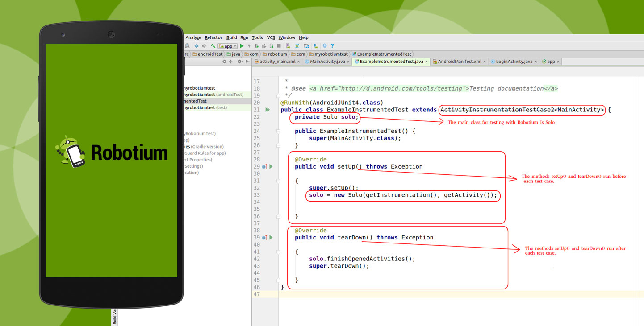Switch to the app editor tab
This screenshot has width=644, height=326.
(x=551, y=62)
